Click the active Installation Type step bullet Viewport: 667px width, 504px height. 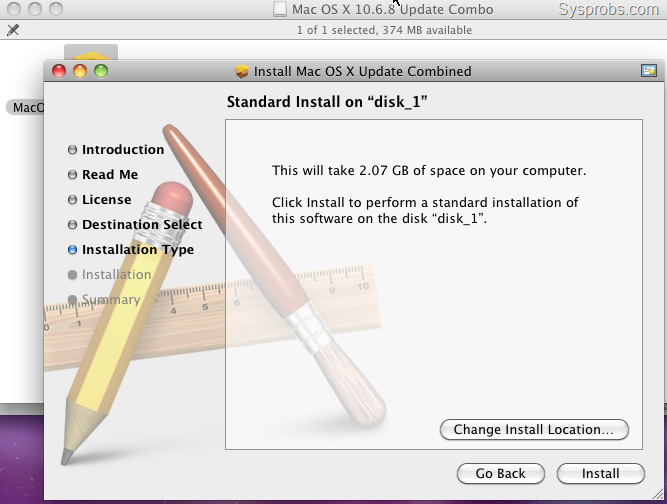pyautogui.click(x=72, y=250)
